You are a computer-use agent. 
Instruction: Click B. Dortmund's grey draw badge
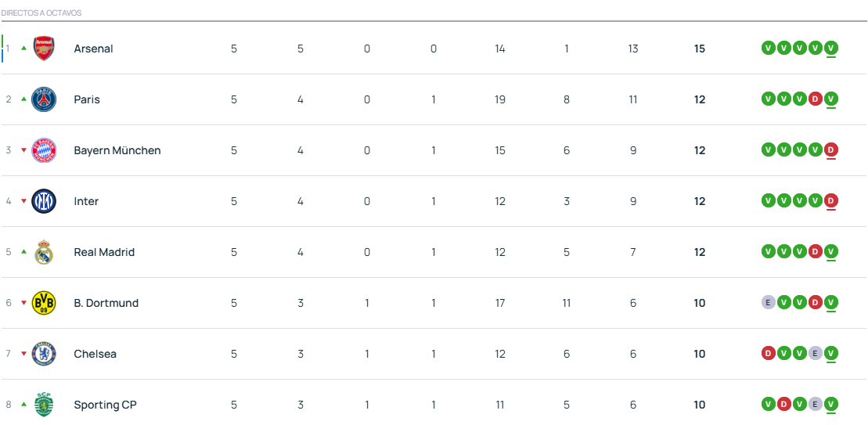[769, 302]
